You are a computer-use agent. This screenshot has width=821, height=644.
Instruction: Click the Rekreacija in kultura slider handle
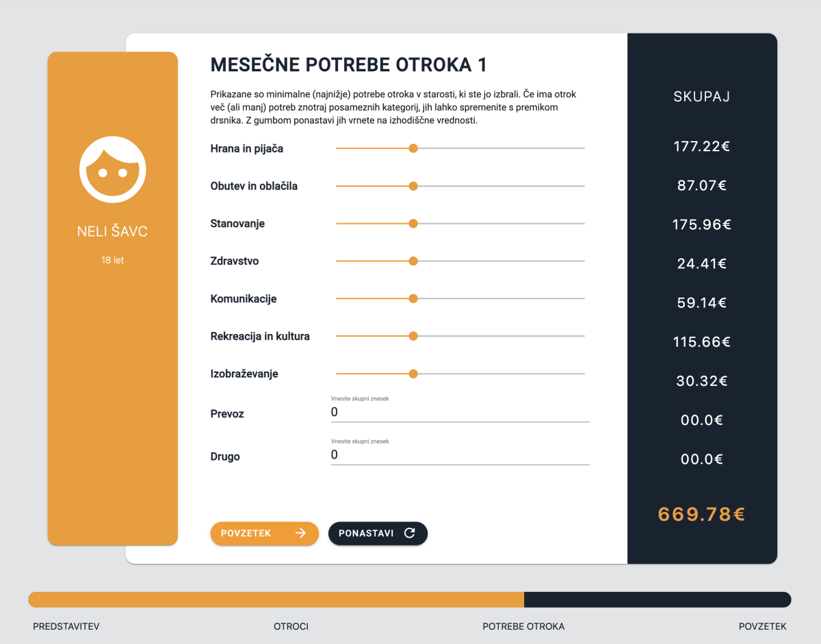413,337
